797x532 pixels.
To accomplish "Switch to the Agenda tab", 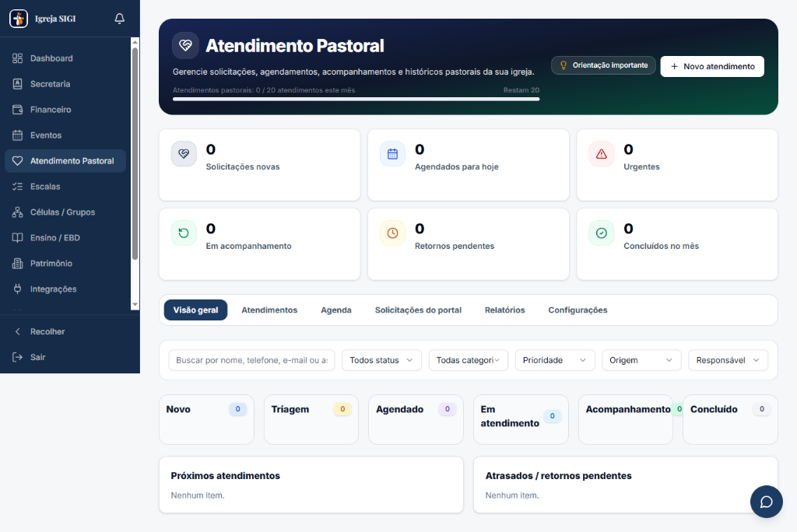I will pyautogui.click(x=336, y=310).
